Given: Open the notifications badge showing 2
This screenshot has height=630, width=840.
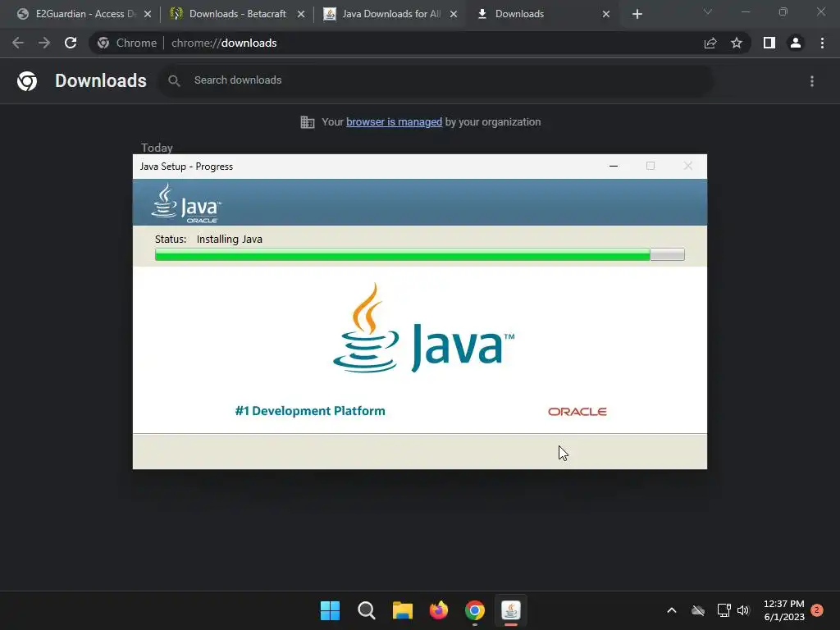Looking at the screenshot, I should tap(817, 609).
